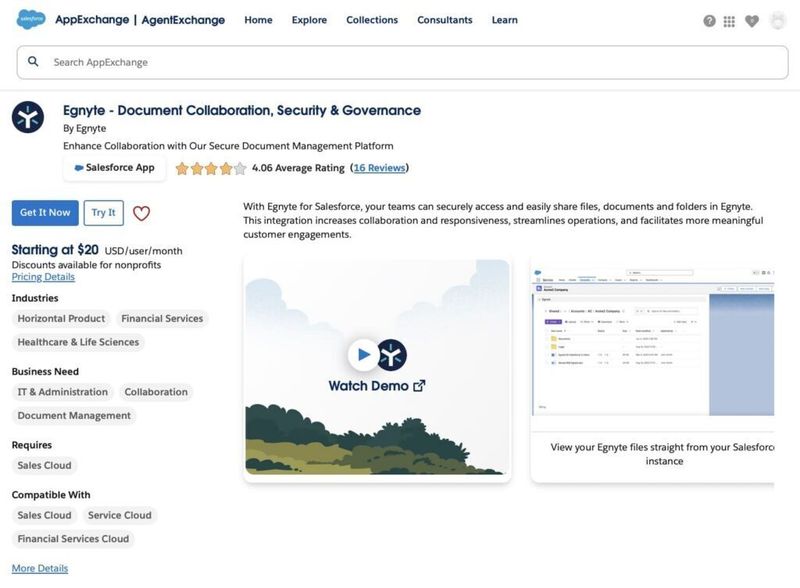This screenshot has width=800, height=588.
Task: Click the Salesforce App badge
Action: (x=115, y=167)
